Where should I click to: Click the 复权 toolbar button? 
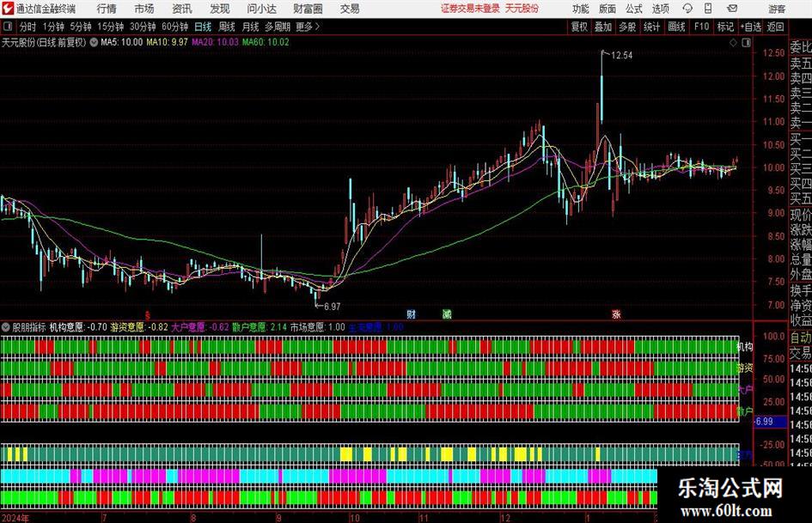coord(579,27)
